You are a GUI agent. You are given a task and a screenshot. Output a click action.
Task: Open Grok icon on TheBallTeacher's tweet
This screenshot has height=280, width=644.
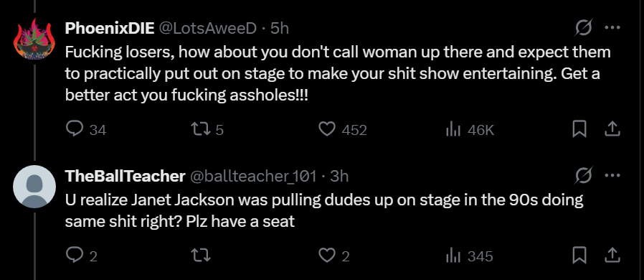point(583,176)
